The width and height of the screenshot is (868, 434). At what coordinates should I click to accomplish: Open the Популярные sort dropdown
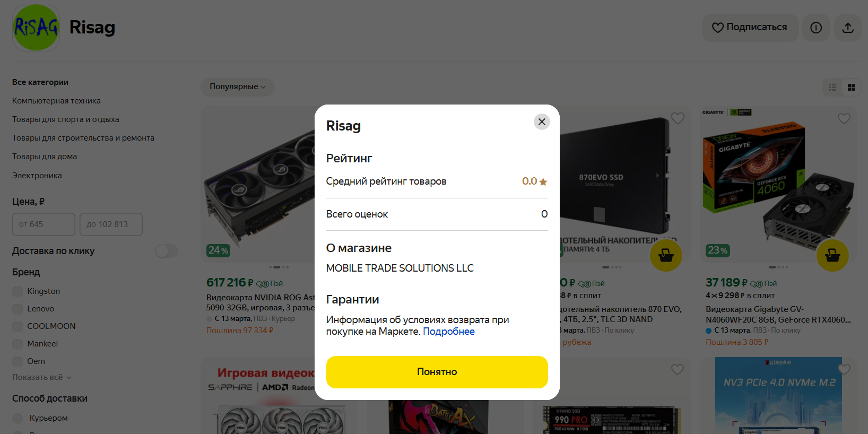237,86
